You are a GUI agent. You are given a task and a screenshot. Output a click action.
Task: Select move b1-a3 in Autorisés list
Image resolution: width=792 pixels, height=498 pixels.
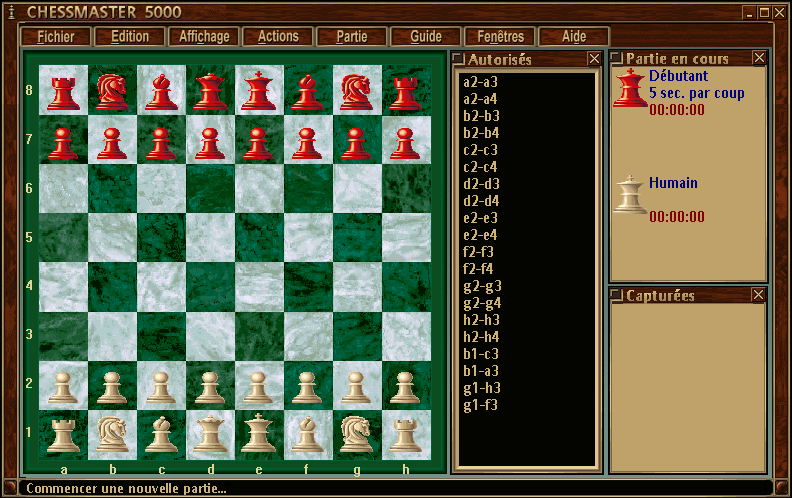(481, 371)
